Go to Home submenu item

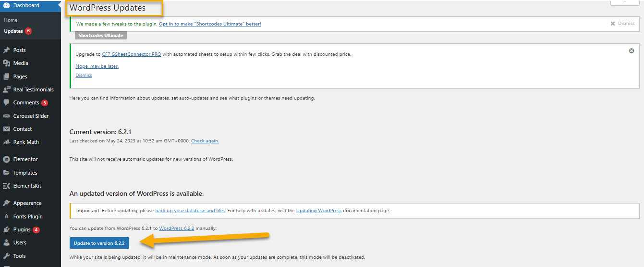click(x=11, y=20)
